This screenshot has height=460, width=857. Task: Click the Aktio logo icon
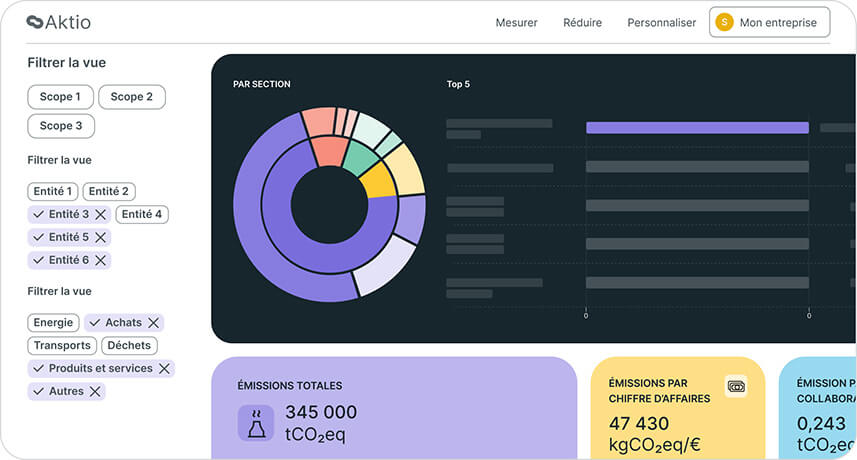(x=34, y=22)
